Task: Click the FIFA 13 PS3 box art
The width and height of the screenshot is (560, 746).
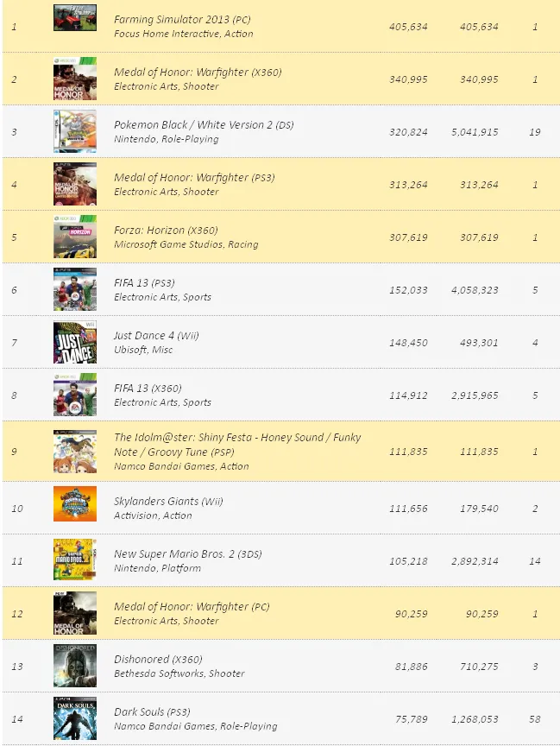Action: [x=75, y=290]
